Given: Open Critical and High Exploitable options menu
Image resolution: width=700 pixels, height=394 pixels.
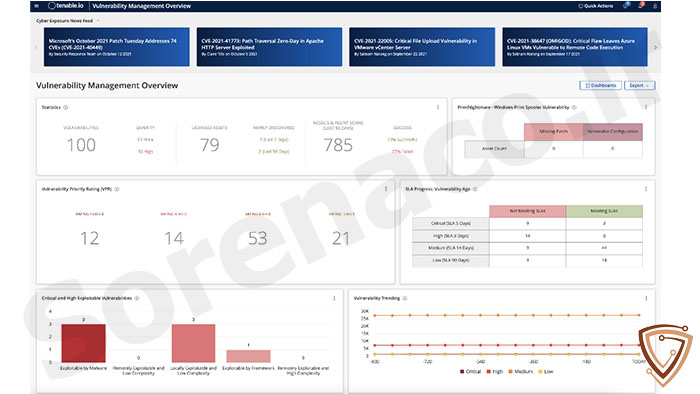Looking at the screenshot, I should coord(334,298).
